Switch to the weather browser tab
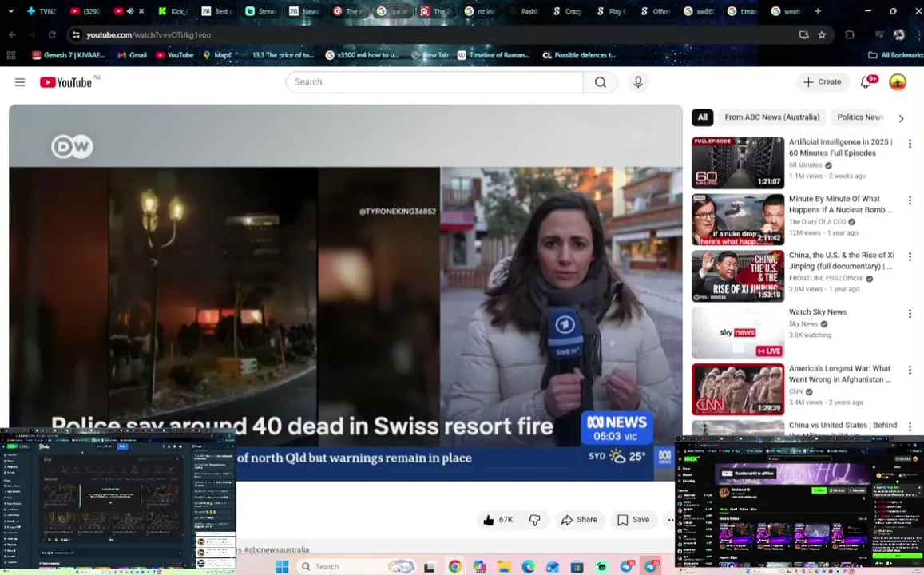 click(786, 11)
